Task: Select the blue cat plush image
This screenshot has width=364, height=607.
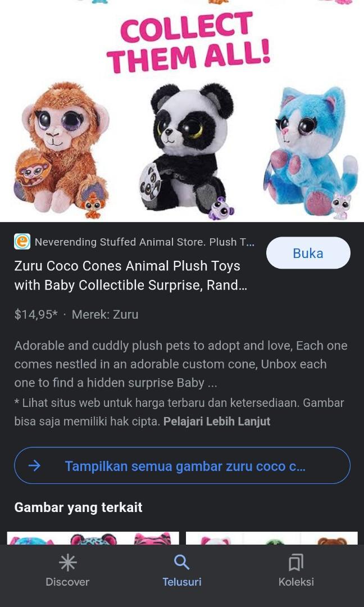Action: 311,151
